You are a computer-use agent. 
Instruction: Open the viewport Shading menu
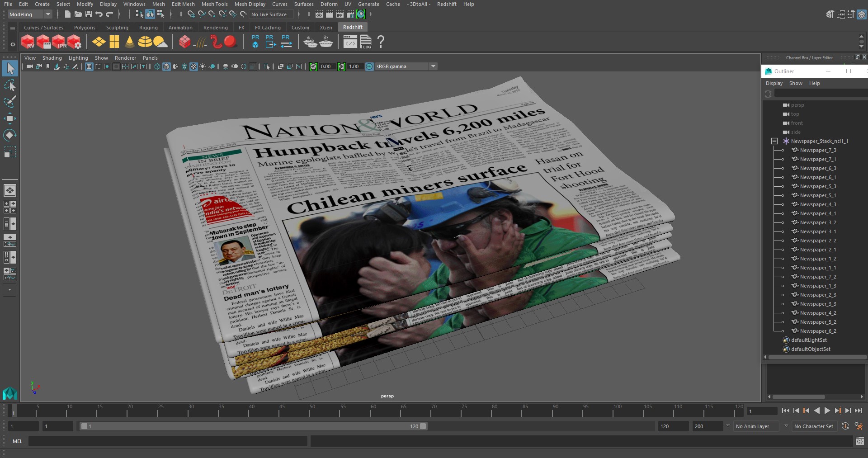point(52,58)
